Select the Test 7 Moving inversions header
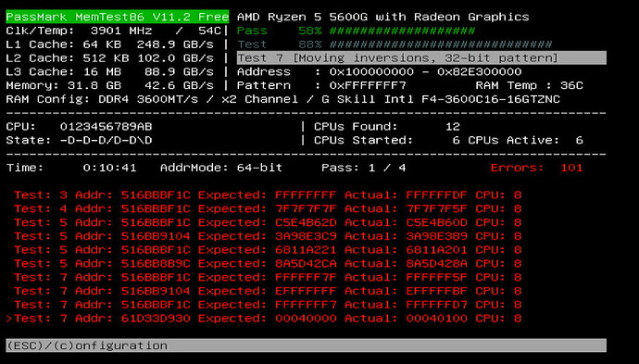Screen dimensions: 639x364 point(421,57)
